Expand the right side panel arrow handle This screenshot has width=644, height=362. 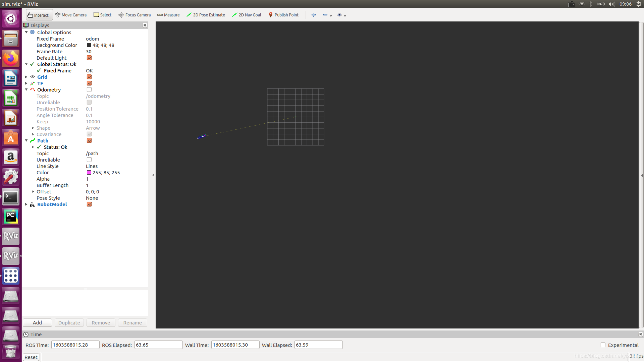click(642, 175)
